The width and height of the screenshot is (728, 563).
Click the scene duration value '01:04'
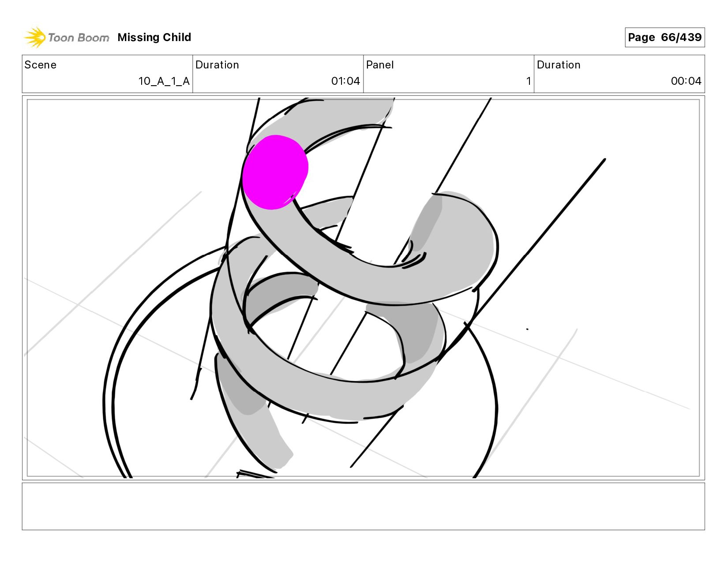[x=345, y=81]
